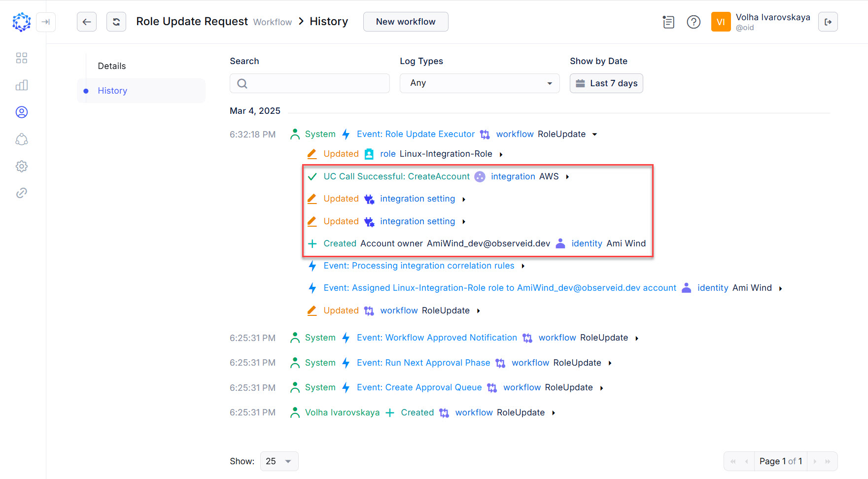Open the Log Types dropdown

click(x=479, y=83)
